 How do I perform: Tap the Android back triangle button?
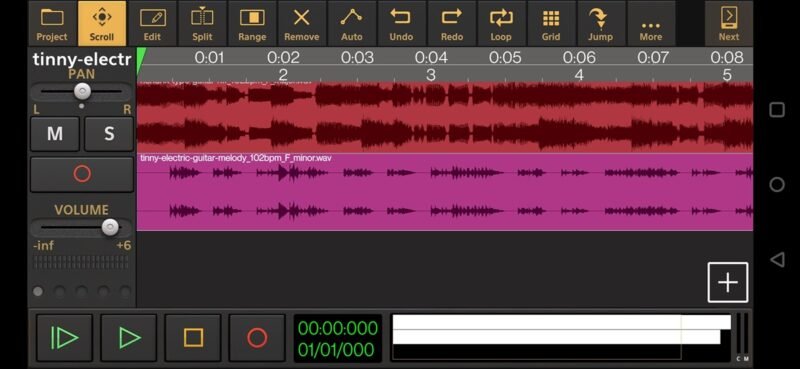[777, 260]
